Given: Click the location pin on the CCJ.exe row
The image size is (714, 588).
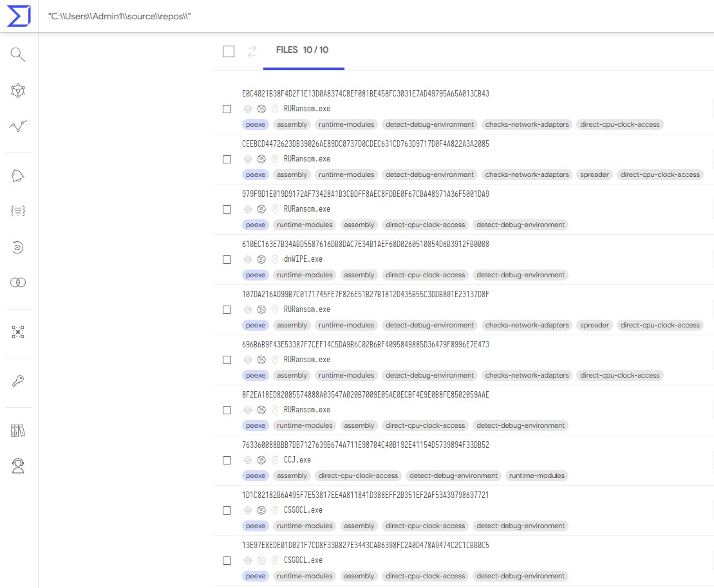Looking at the screenshot, I should pyautogui.click(x=274, y=460).
